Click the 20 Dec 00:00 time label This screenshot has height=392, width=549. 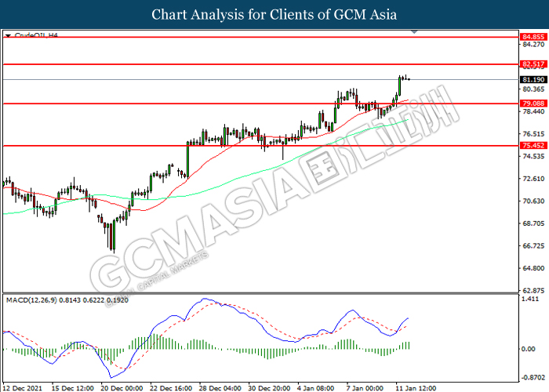pos(122,388)
